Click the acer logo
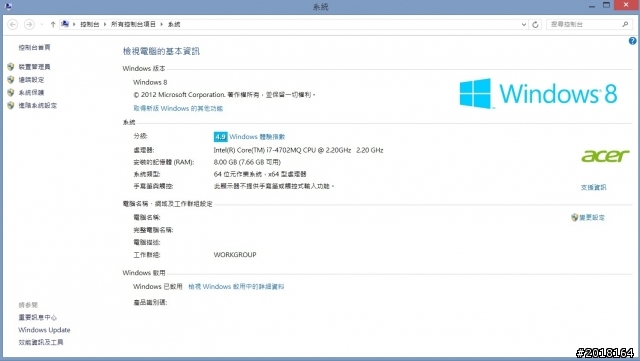This screenshot has height=361, width=640. (605, 156)
